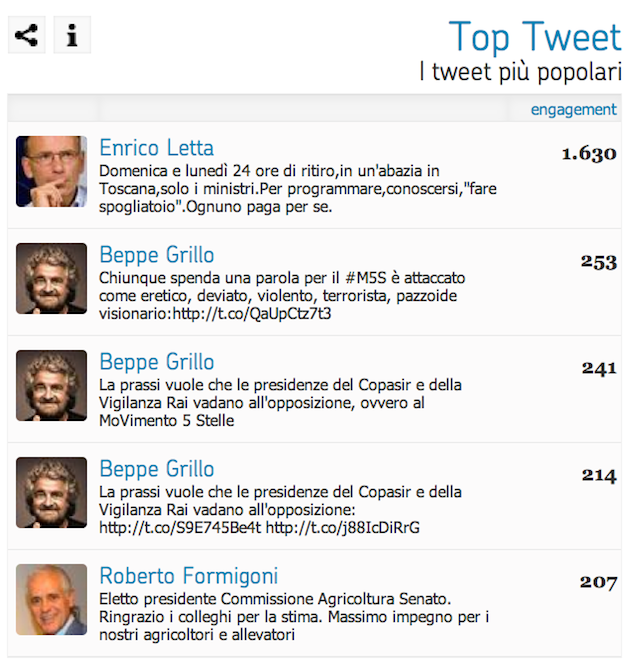Sort by the engagement column header

click(x=574, y=110)
